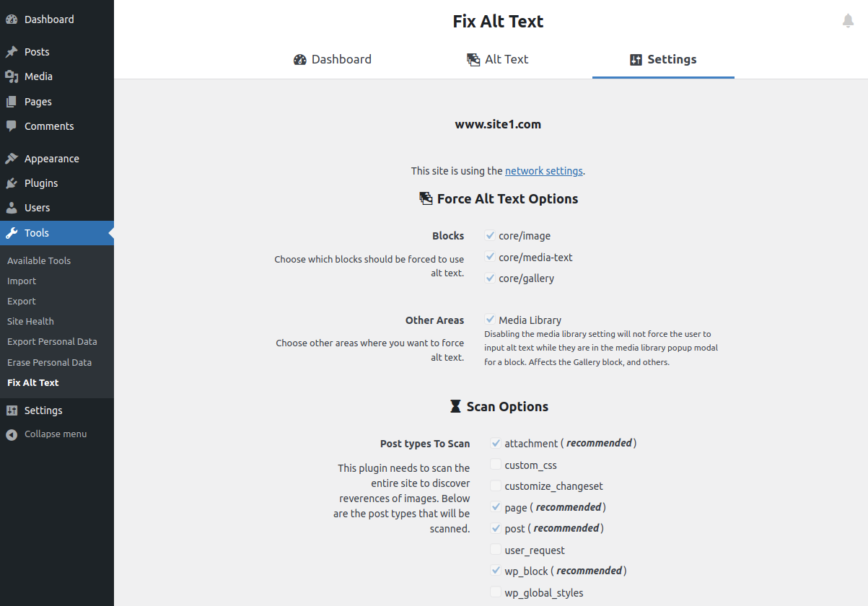Click the Plugins plug icon

coord(12,183)
